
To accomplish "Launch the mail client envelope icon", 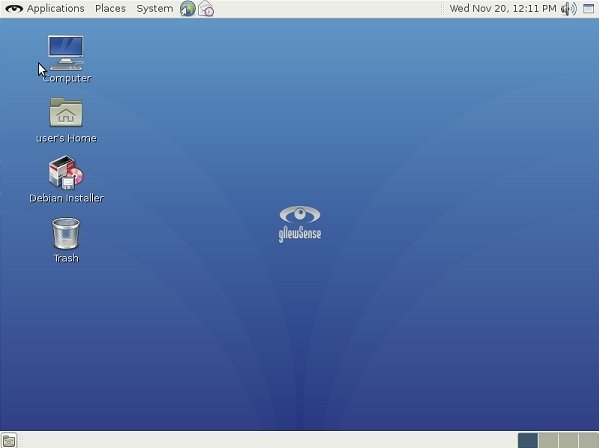I will (206, 8).
